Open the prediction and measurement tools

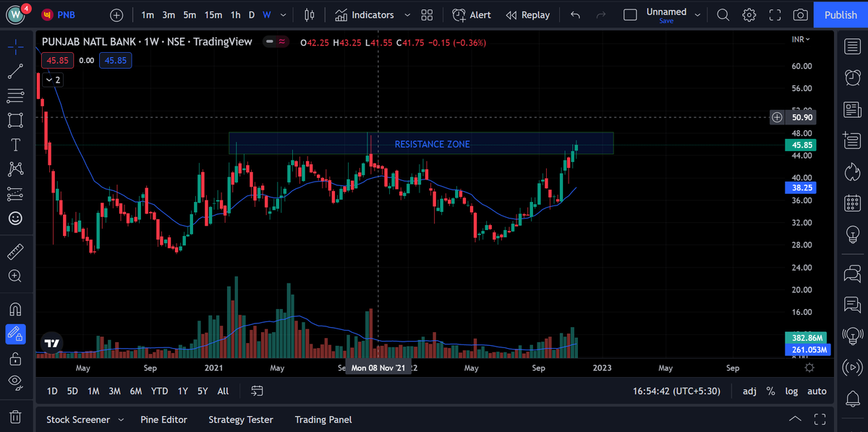(15, 194)
